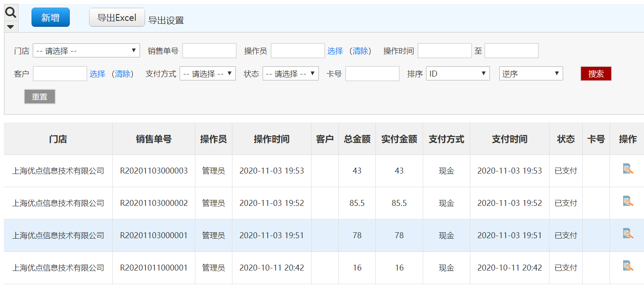Image resolution: width=644 pixels, height=285 pixels.
Task: Click 已支付 status in R20201103000002 row
Action: click(566, 203)
